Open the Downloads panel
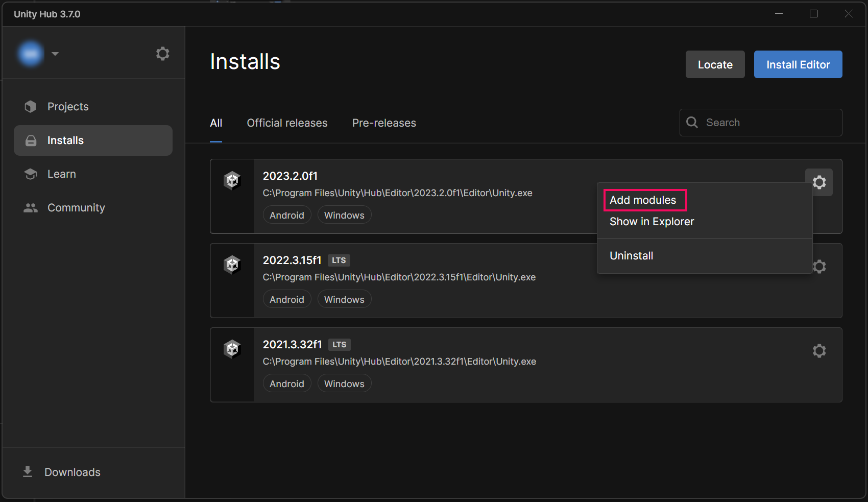The image size is (868, 502). [72, 472]
